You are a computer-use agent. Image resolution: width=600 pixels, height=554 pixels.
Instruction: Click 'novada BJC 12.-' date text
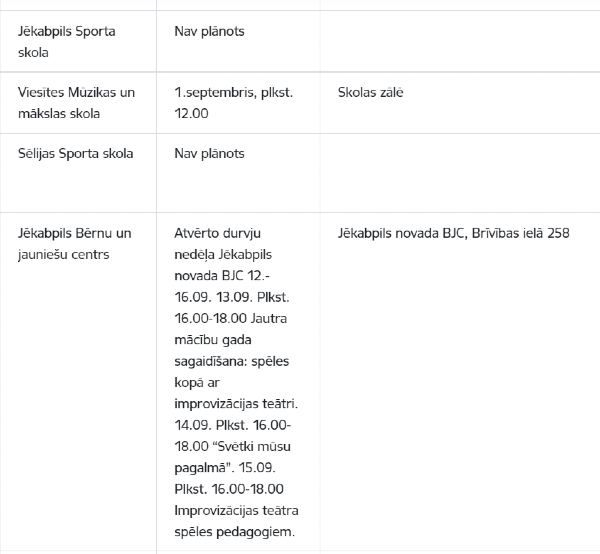click(x=222, y=276)
